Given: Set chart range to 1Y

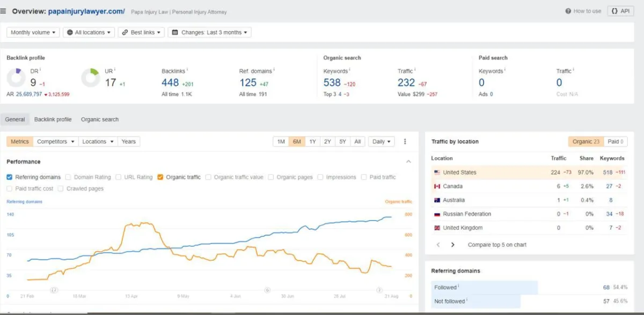Looking at the screenshot, I should tap(312, 142).
